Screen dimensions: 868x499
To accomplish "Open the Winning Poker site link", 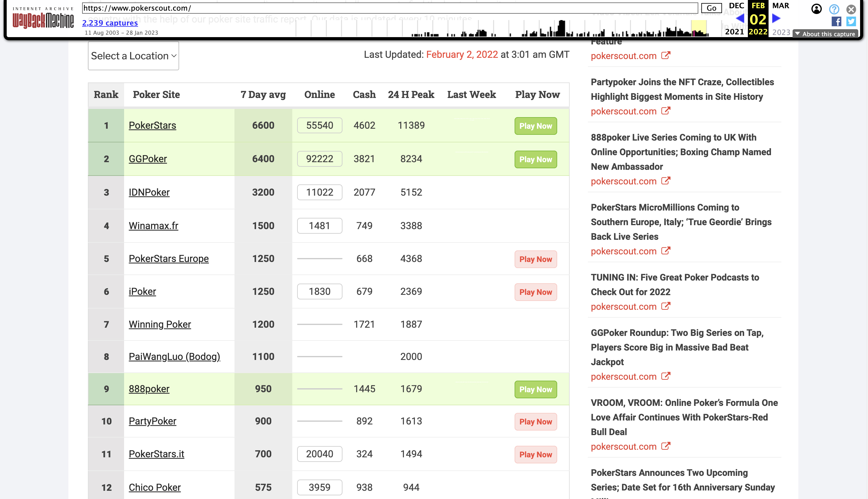I will [160, 325].
